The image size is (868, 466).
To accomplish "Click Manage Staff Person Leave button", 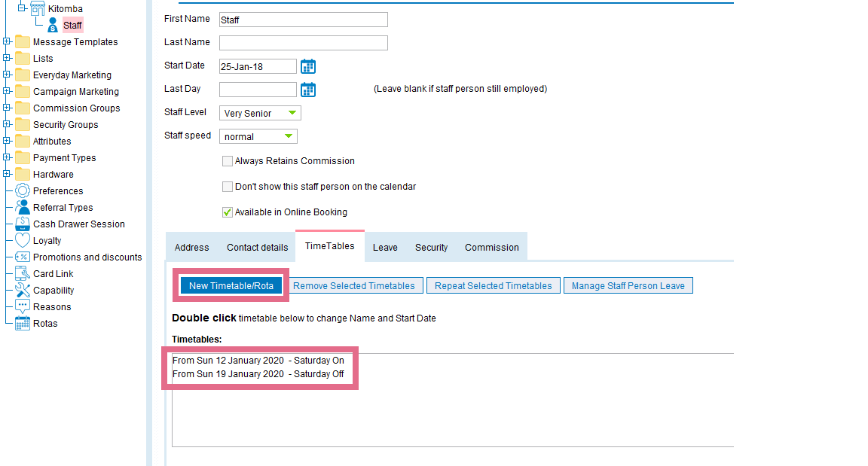I will click(628, 286).
